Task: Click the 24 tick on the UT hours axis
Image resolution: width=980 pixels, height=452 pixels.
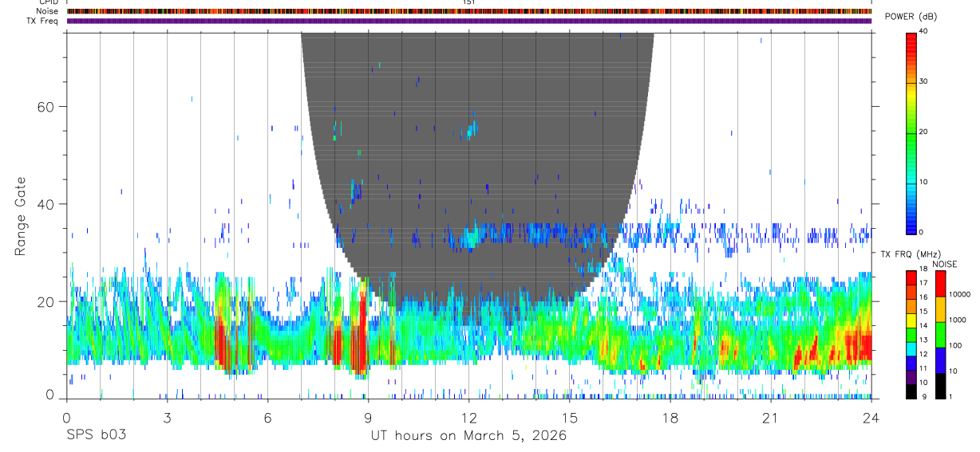Action: click(x=871, y=418)
